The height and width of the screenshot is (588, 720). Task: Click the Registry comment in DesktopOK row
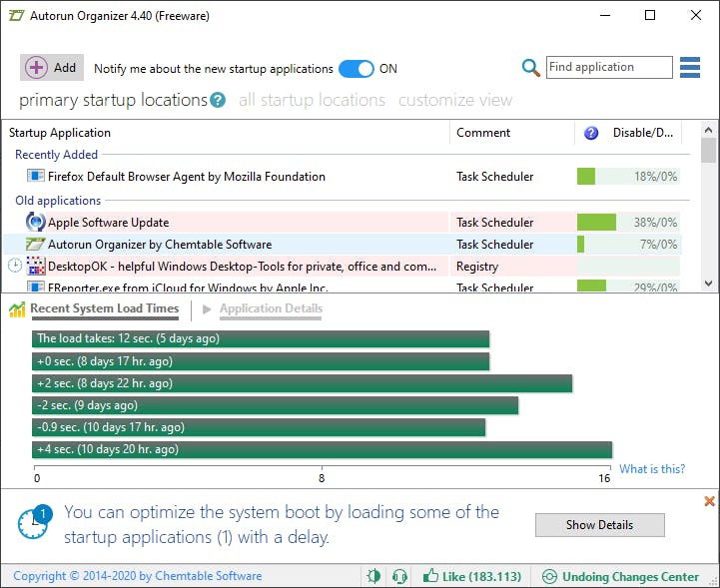tap(477, 267)
